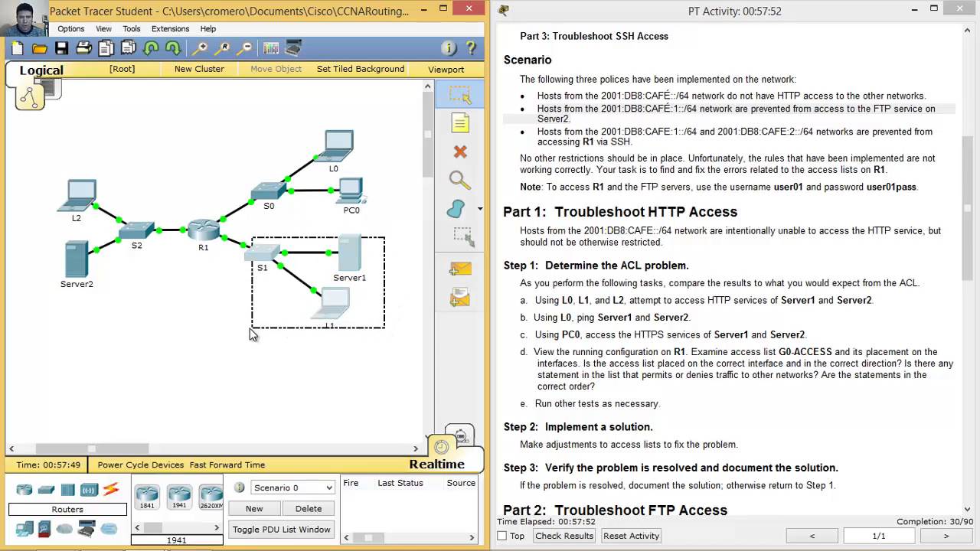Open the Help menu
Viewport: 980px width, 551px height.
click(x=208, y=28)
